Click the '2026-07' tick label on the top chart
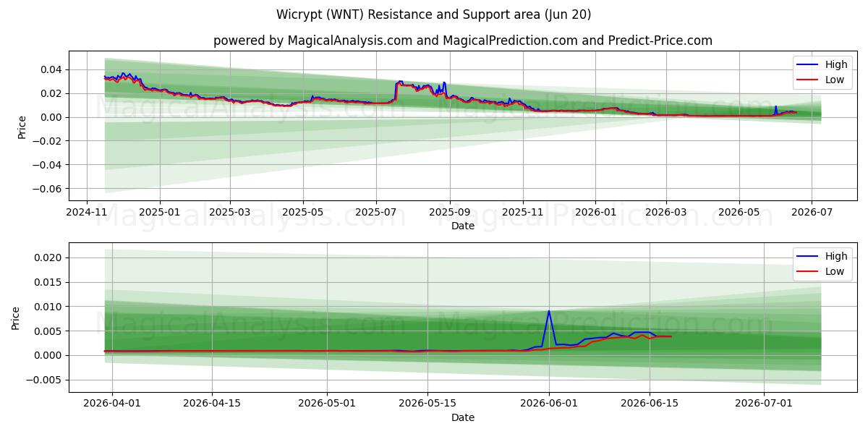Viewport: 868px width, 434px height. tap(811, 212)
